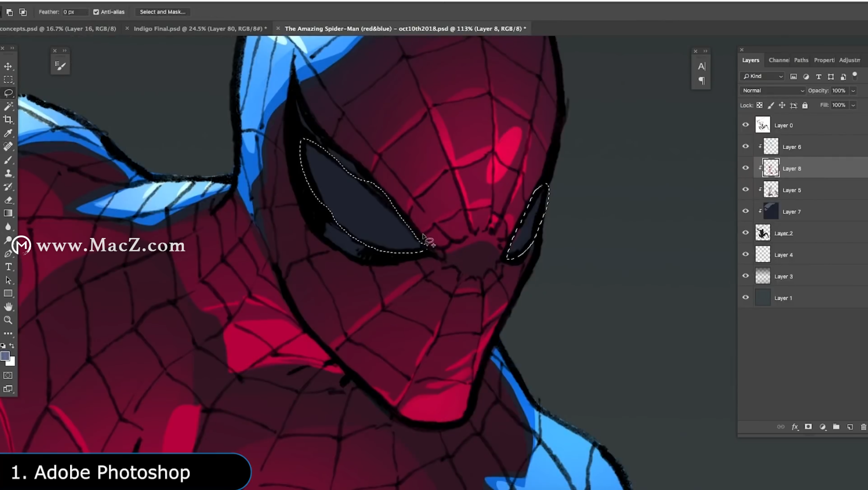
Task: Select the Blur tool
Action: tap(8, 227)
